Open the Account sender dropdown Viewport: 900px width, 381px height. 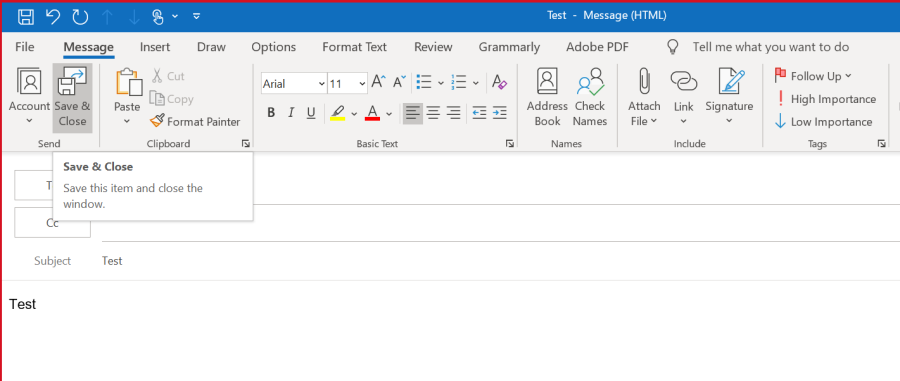click(x=29, y=98)
